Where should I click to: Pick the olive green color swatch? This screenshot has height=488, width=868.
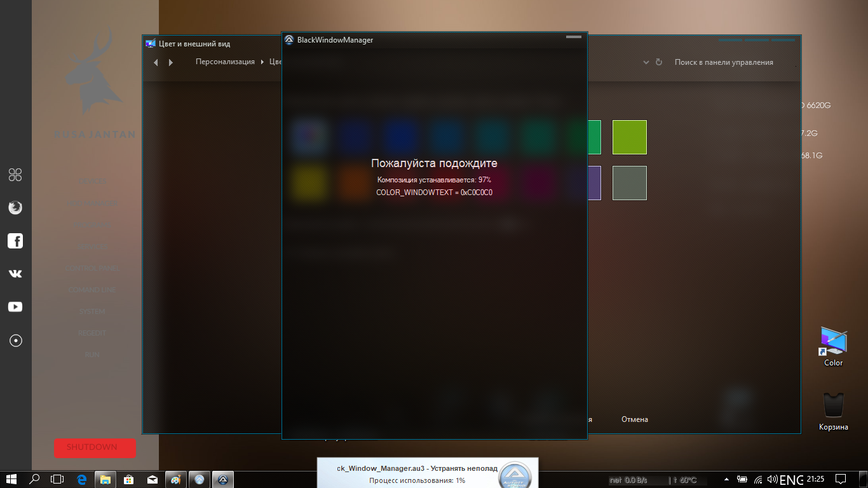click(629, 137)
